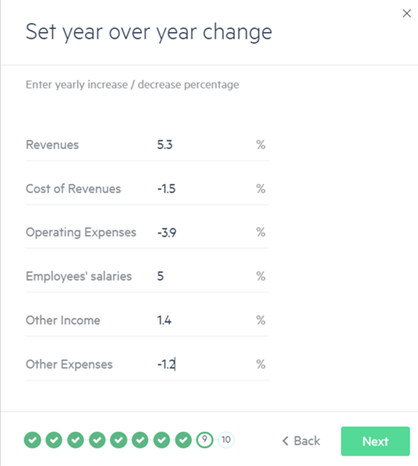Click the first completed step checkmark
This screenshot has width=418, height=466.
pyautogui.click(x=32, y=440)
